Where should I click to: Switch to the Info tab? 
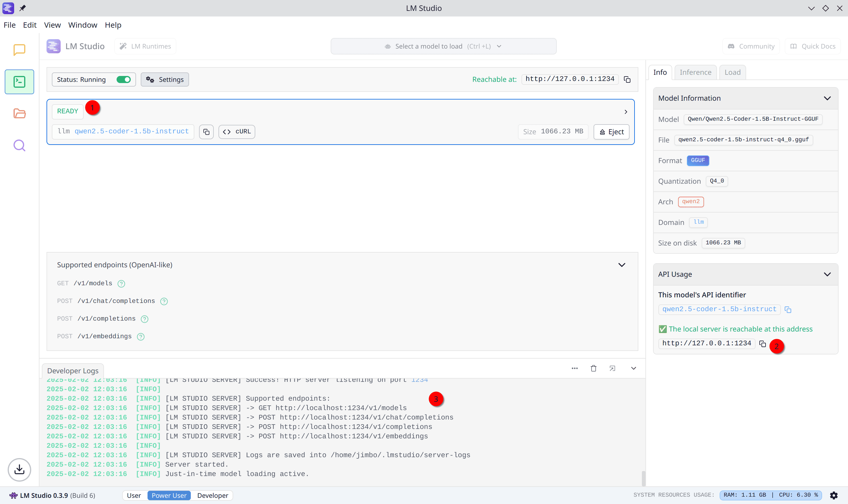pos(660,72)
